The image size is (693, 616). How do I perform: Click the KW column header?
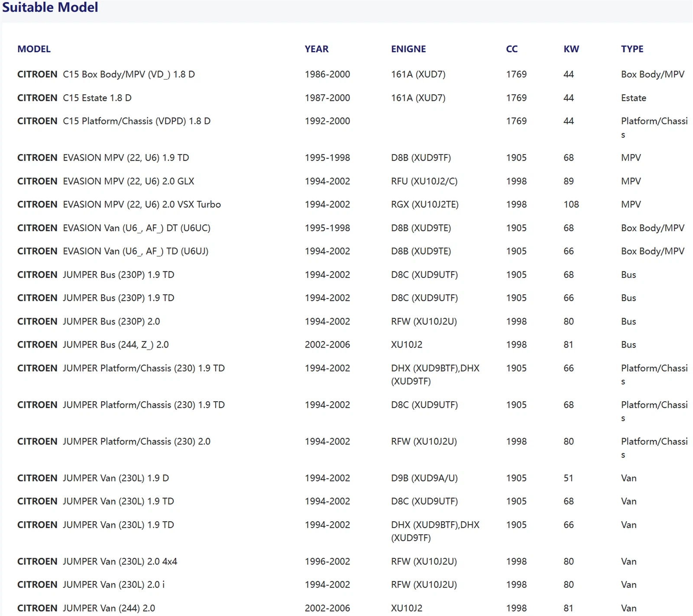571,49
